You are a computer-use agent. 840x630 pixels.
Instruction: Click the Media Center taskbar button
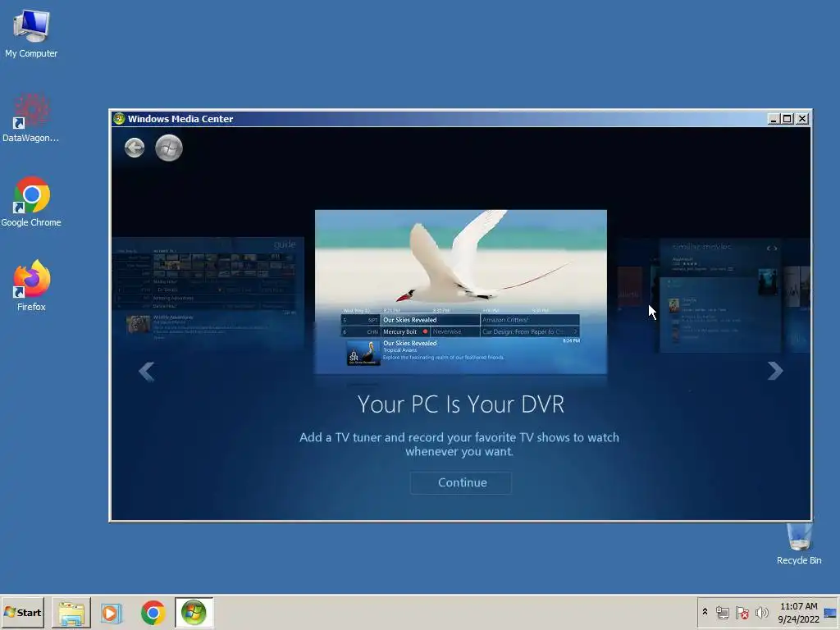(194, 612)
